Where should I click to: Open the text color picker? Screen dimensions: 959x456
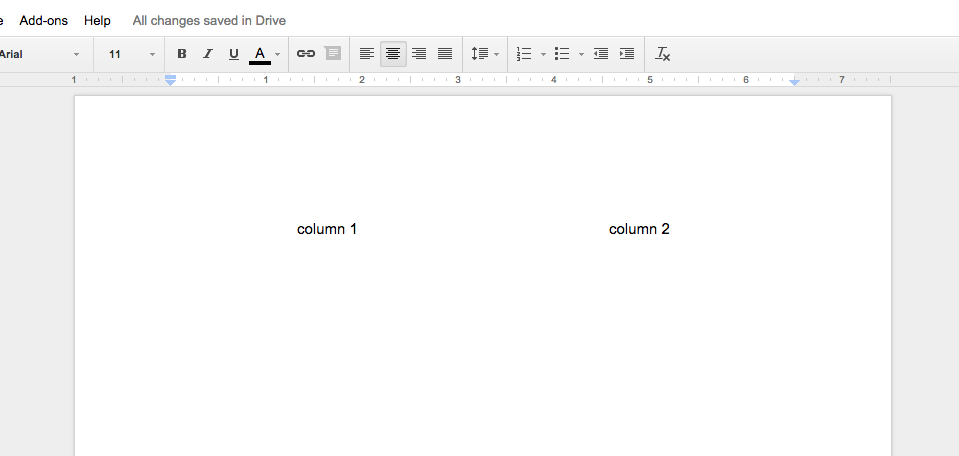(x=260, y=54)
